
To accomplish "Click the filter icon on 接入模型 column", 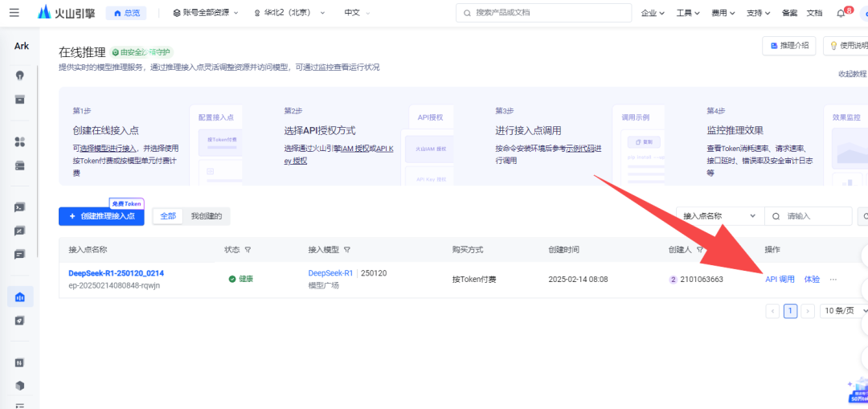I will coord(347,250).
